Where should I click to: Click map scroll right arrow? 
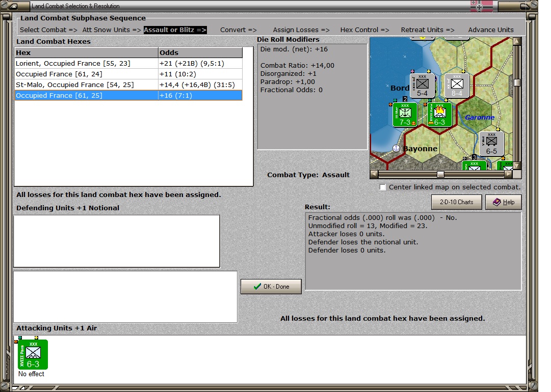click(509, 175)
